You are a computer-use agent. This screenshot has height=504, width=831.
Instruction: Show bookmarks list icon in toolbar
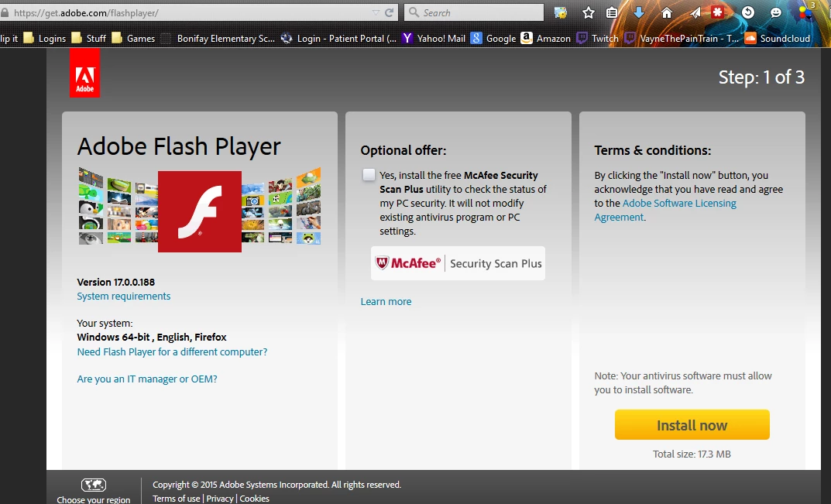tap(612, 12)
